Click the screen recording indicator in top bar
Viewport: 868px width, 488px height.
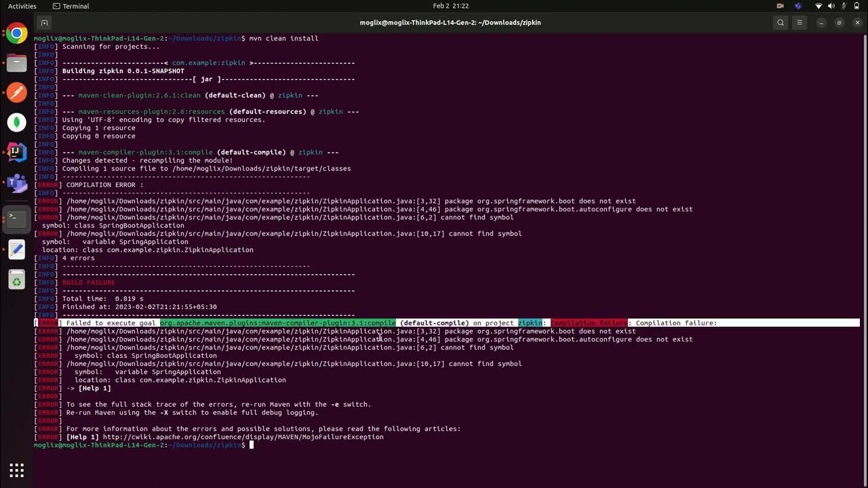coord(780,6)
